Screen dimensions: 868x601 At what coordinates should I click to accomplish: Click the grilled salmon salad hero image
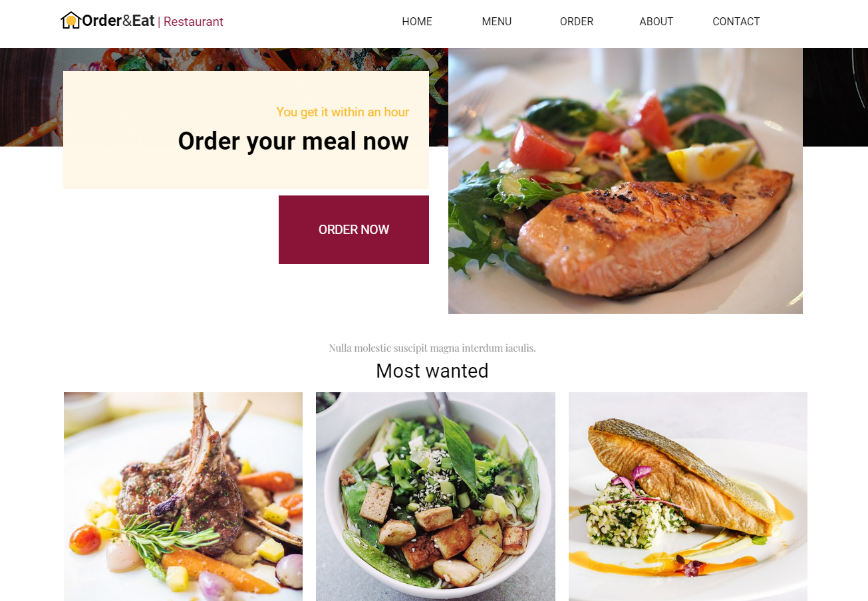(625, 181)
